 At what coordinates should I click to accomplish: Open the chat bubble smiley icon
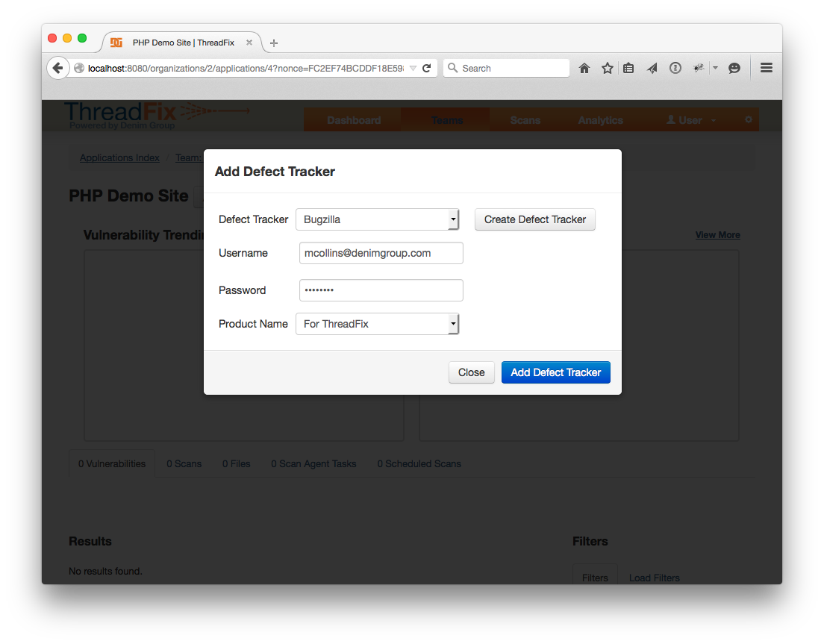734,68
